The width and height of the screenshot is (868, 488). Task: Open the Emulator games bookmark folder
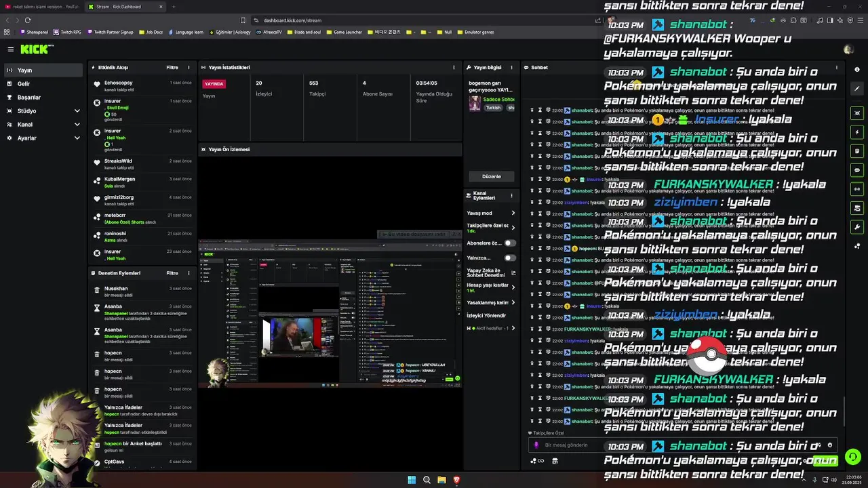[475, 32]
